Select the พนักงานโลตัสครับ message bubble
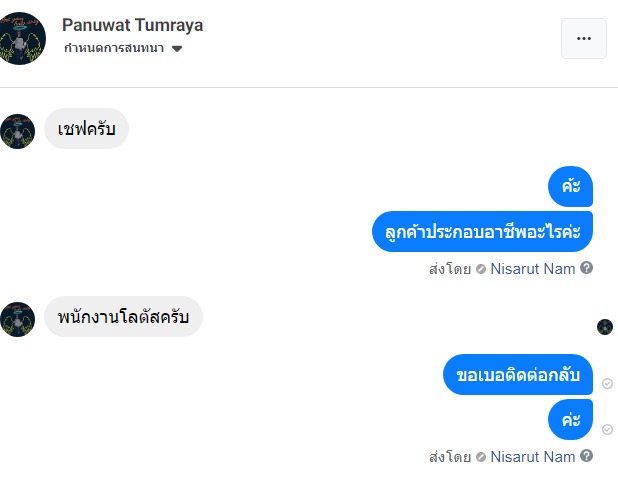The height and width of the screenshot is (477, 618). click(123, 317)
